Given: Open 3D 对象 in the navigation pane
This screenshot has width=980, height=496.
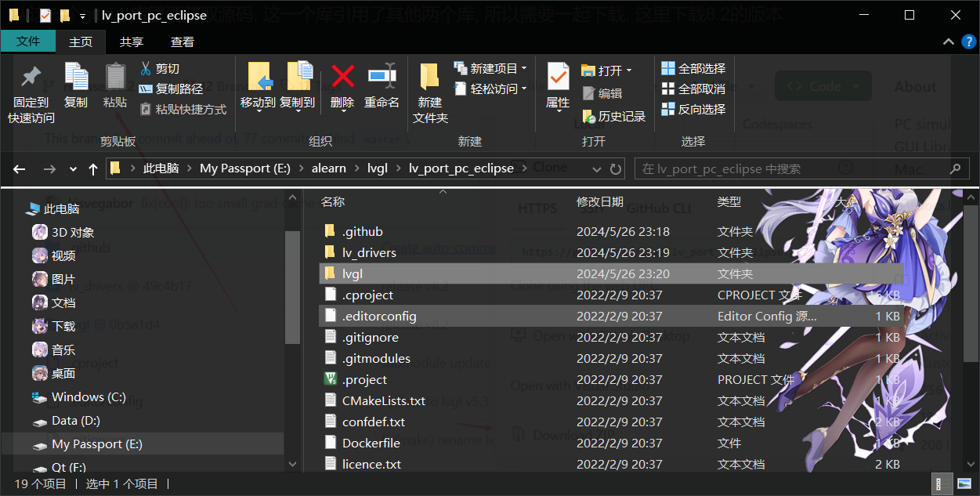Looking at the screenshot, I should (73, 233).
